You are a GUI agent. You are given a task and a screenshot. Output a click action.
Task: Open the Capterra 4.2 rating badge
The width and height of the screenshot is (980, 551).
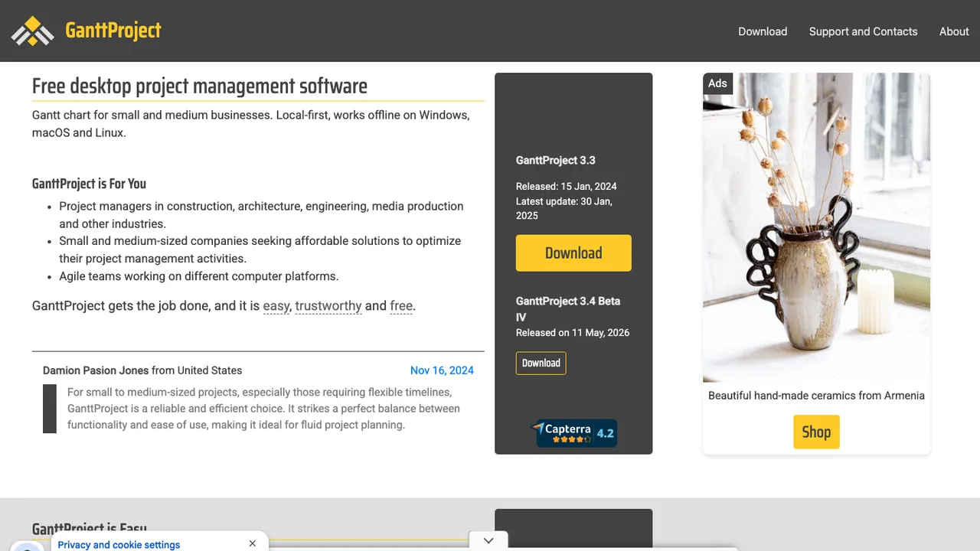(x=576, y=432)
